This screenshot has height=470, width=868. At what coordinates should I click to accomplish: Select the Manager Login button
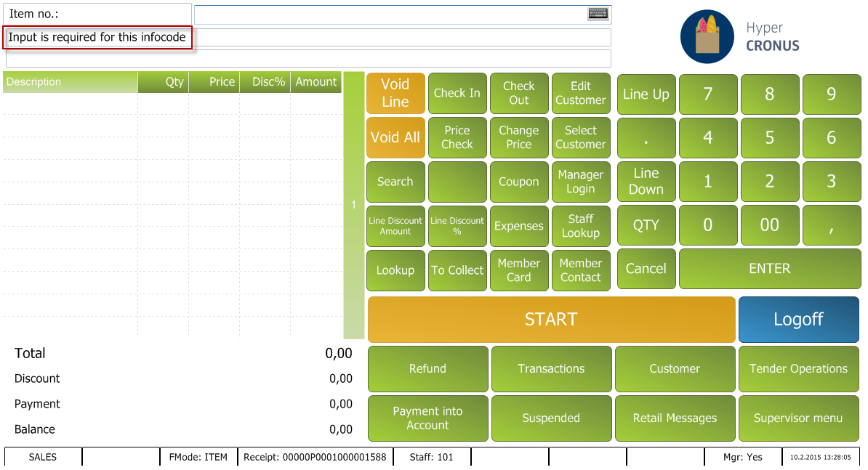(581, 182)
